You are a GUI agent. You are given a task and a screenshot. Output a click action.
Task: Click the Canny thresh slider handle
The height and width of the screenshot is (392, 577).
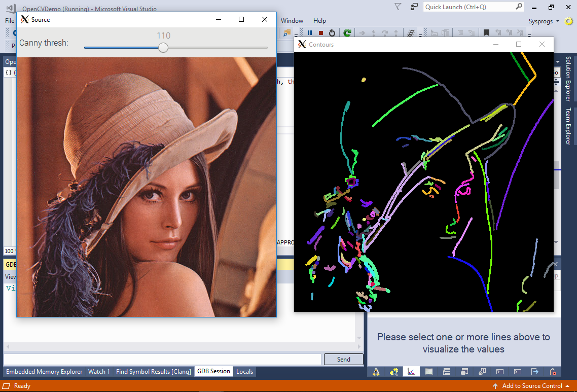coord(163,48)
